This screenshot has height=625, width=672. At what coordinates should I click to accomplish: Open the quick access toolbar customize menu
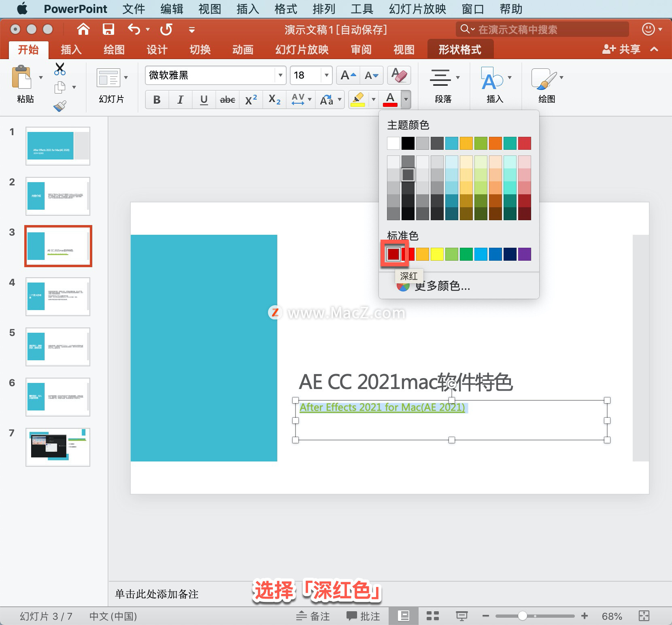[x=192, y=30]
